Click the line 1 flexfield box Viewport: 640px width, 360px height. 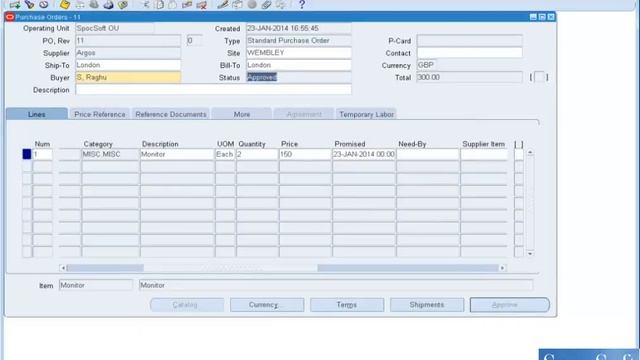pyautogui.click(x=519, y=154)
